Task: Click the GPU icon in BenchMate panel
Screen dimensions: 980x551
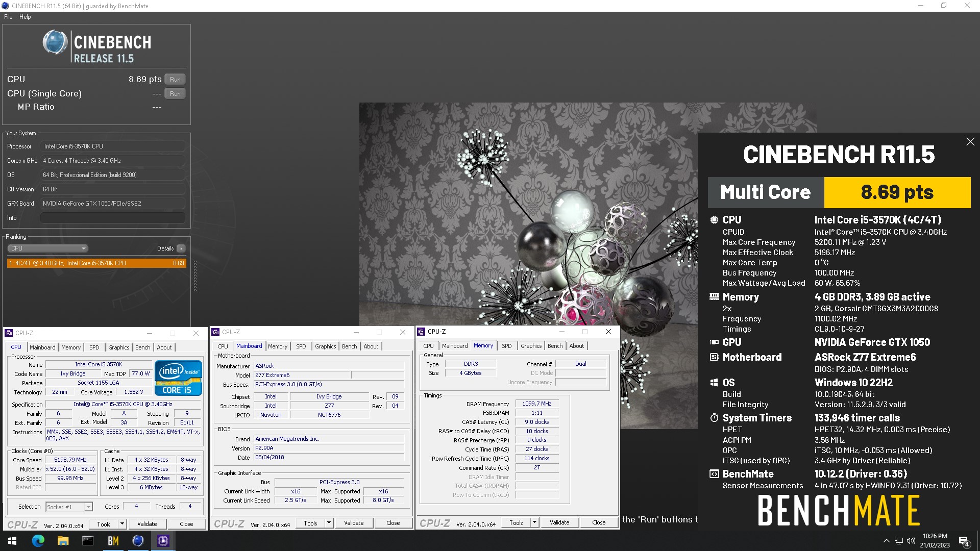Action: [714, 342]
